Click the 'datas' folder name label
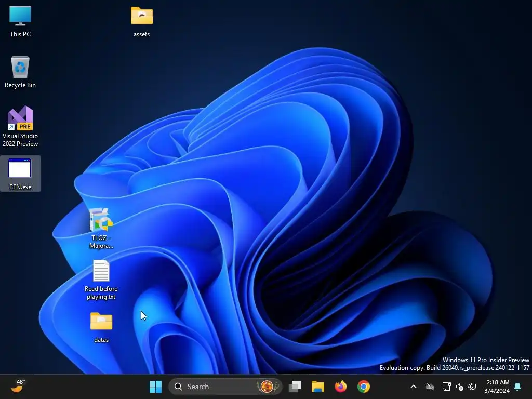Screen dimensions: 532x399 point(101,340)
